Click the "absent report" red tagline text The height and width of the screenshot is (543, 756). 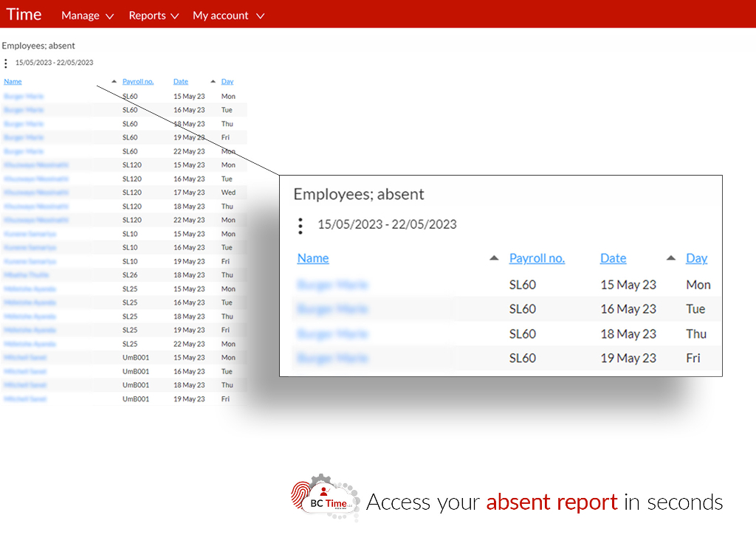click(x=551, y=502)
